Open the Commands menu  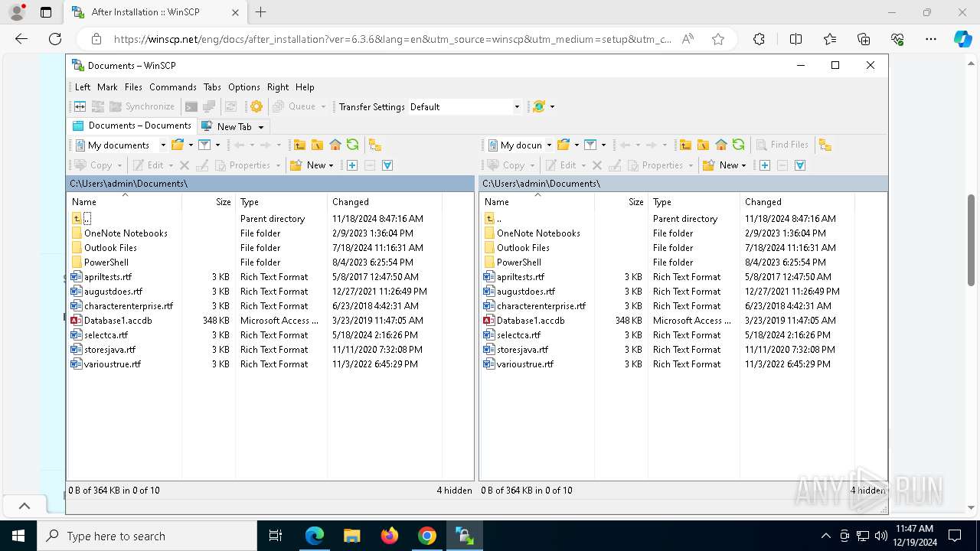[x=172, y=87]
